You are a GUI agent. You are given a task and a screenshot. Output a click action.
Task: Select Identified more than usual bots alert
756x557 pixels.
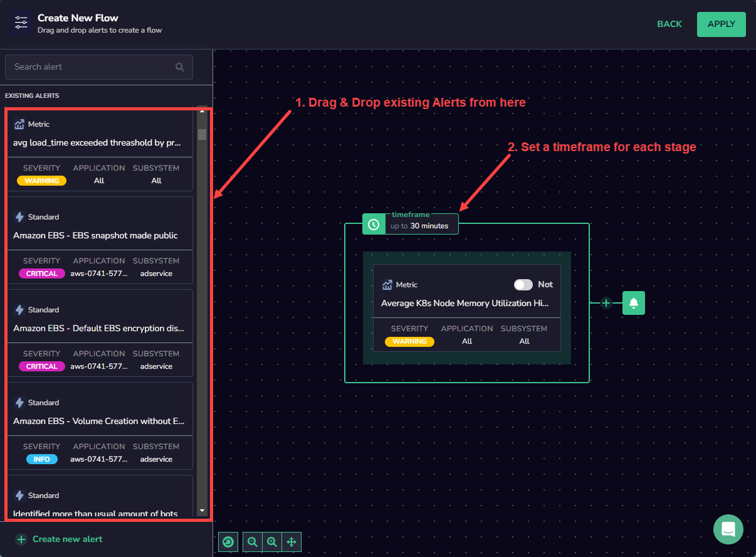(x=100, y=497)
